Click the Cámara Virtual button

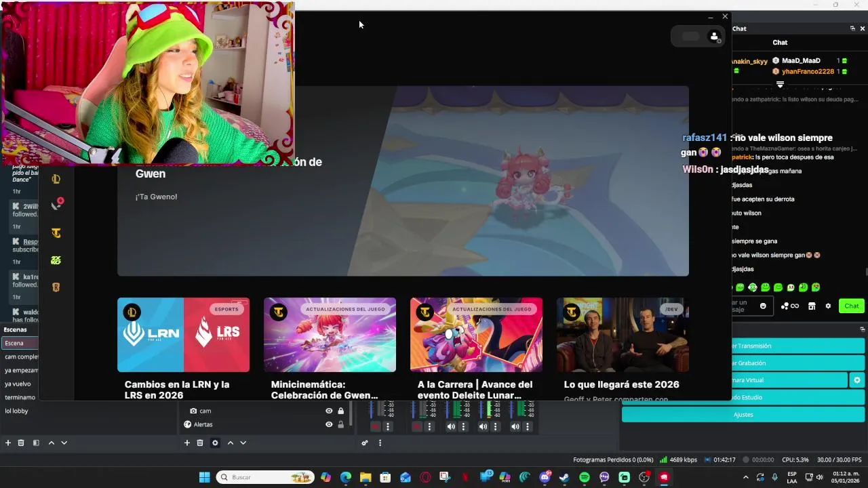[789, 380]
